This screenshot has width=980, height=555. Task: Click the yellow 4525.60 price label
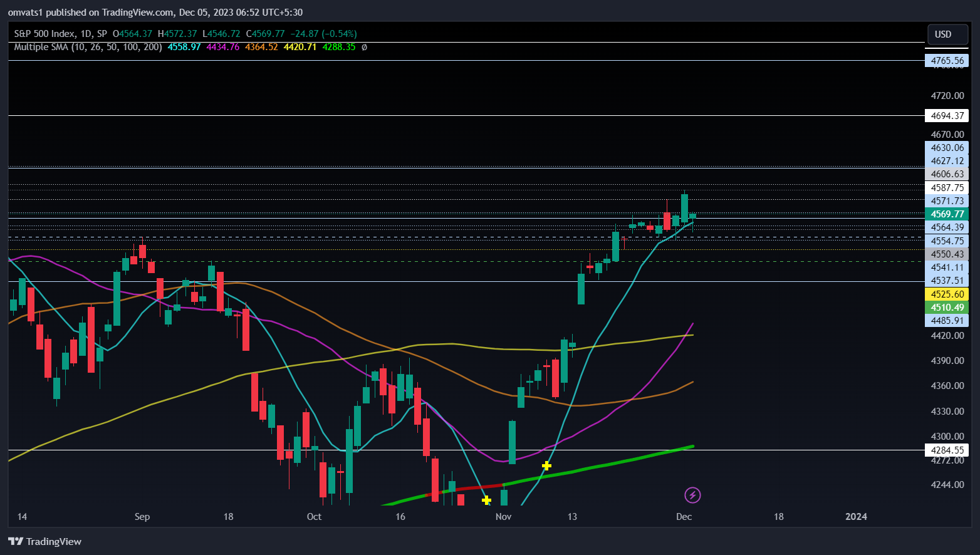(947, 294)
